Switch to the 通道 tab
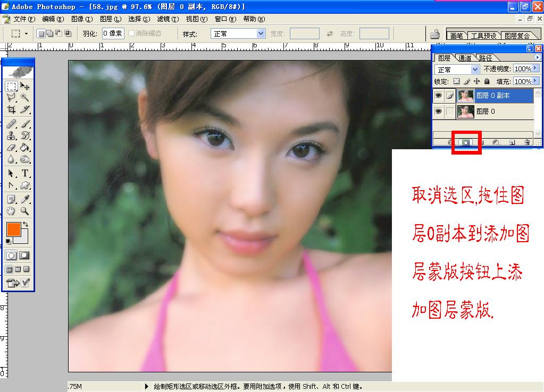The width and height of the screenshot is (544, 392). tap(465, 58)
